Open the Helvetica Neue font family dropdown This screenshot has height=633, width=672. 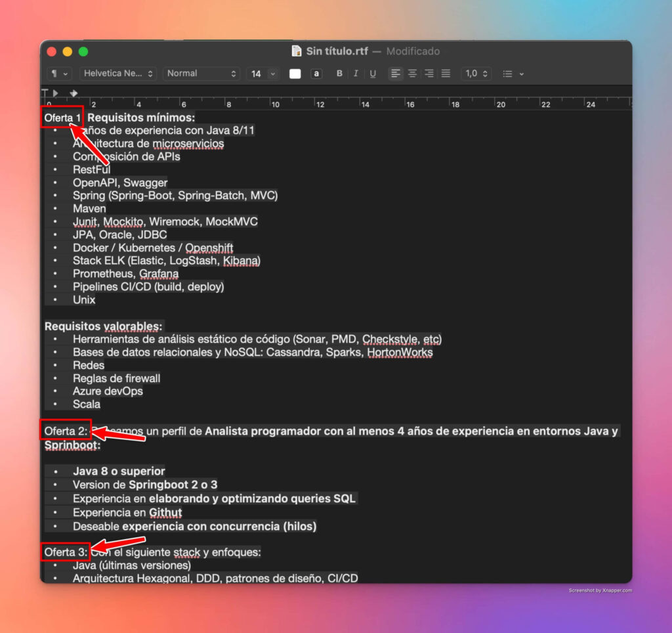click(x=118, y=74)
